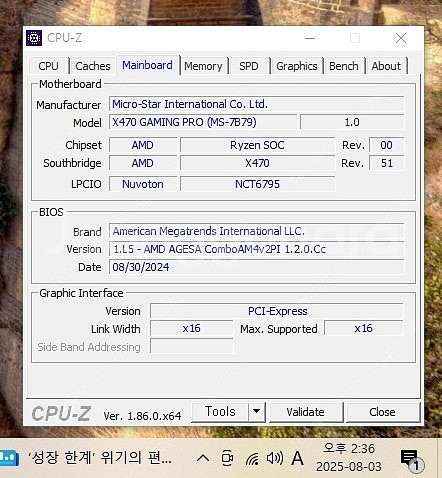Click the BIOS brand American Megatrends field
The width and height of the screenshot is (442, 478).
pyautogui.click(x=256, y=231)
